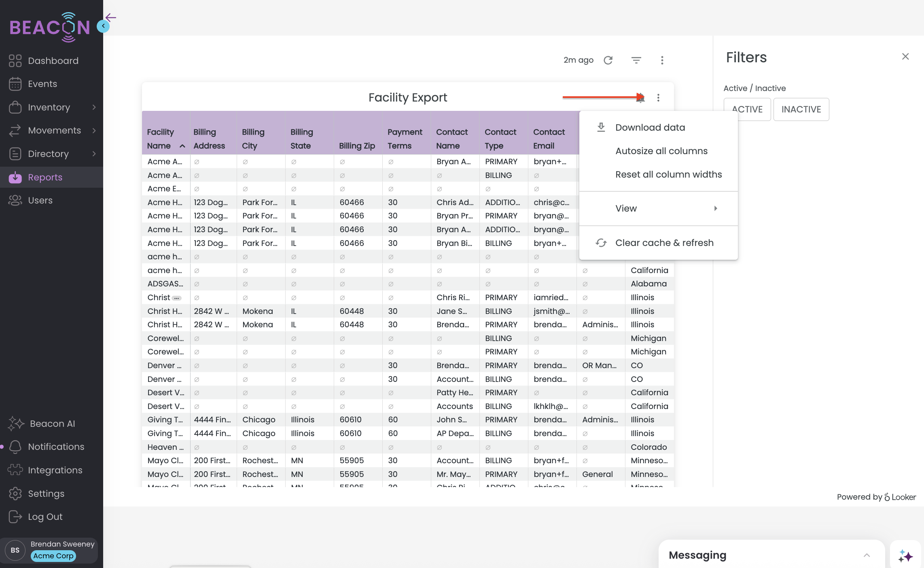The image size is (924, 568).
Task: Check Notifications via the bell icon
Action: pyautogui.click(x=16, y=447)
